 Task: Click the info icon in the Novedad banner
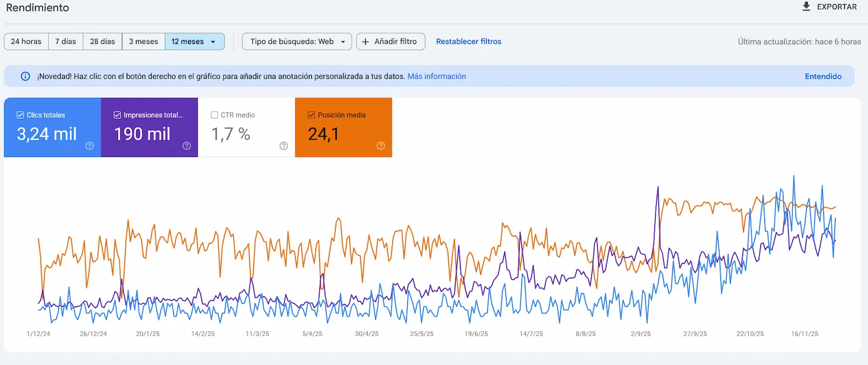point(25,76)
